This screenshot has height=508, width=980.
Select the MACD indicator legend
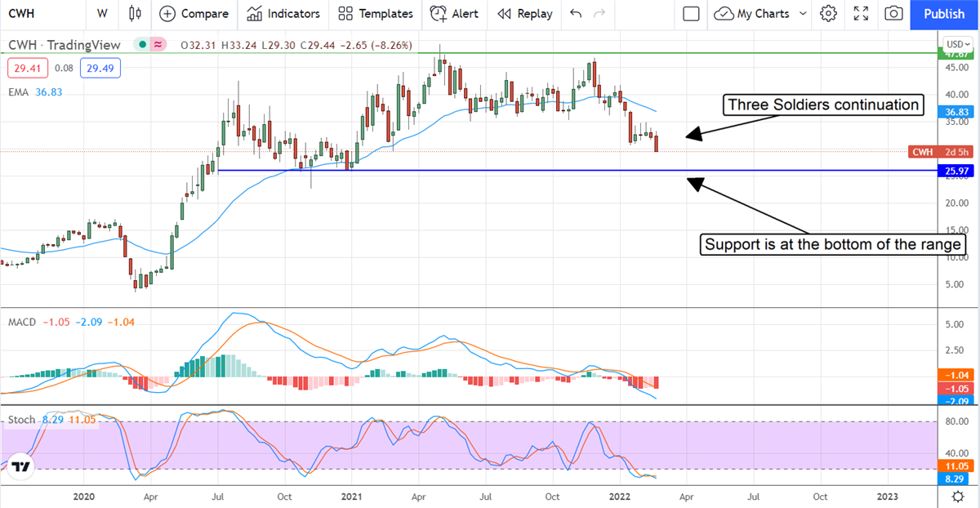70,322
